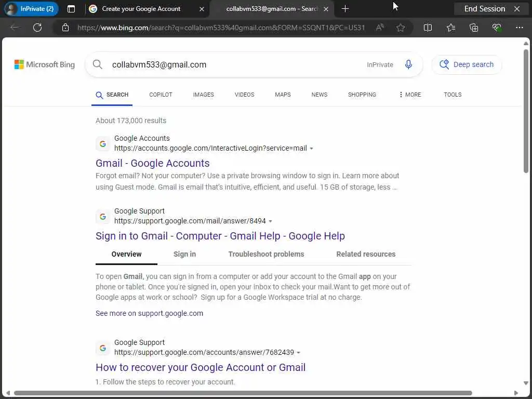
Task: Select the Sign in result tab
Action: coord(184,254)
